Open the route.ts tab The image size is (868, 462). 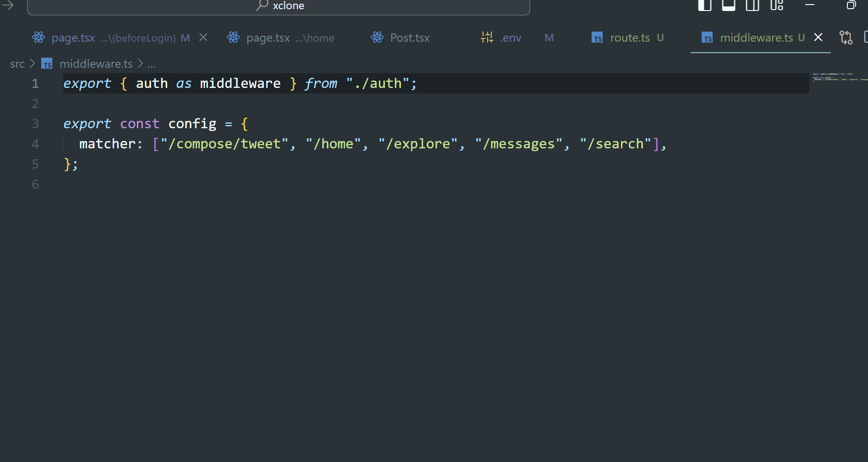click(x=630, y=38)
